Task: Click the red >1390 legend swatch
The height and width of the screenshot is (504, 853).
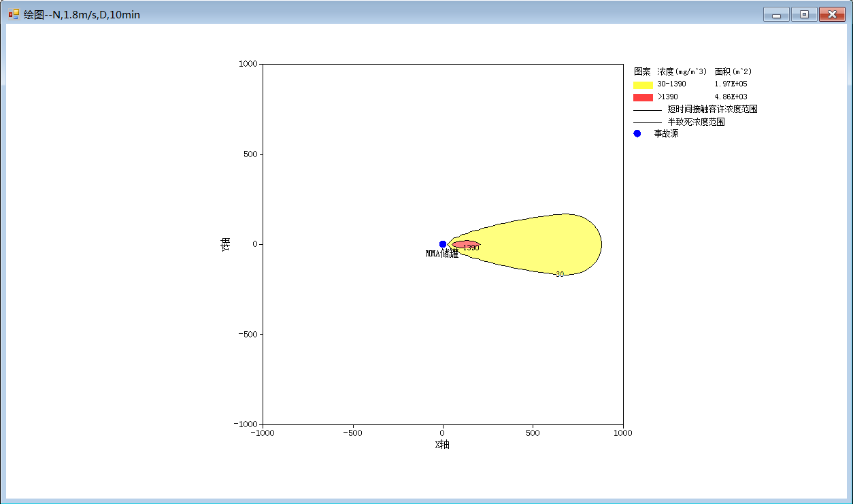Action: [643, 97]
